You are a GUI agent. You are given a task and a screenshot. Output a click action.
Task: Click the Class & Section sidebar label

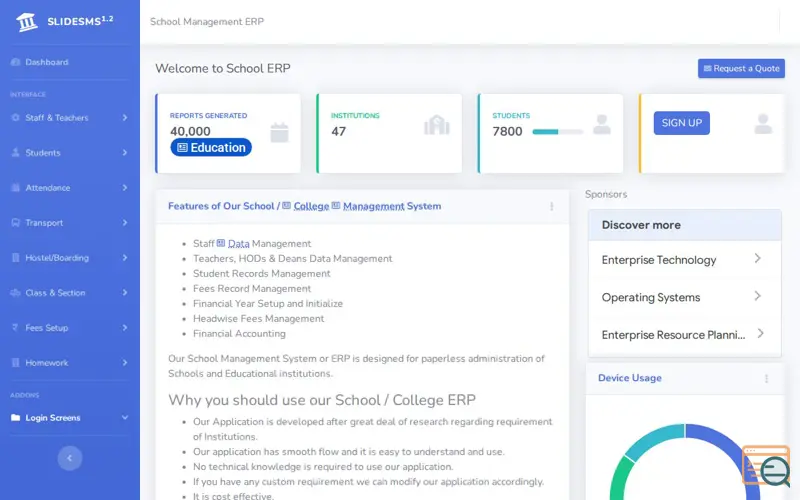click(56, 293)
